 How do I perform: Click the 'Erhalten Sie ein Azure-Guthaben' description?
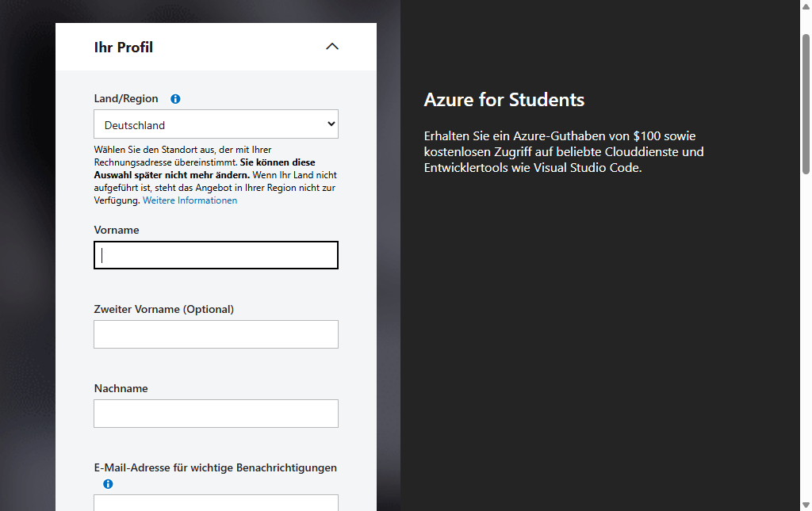tap(564, 151)
